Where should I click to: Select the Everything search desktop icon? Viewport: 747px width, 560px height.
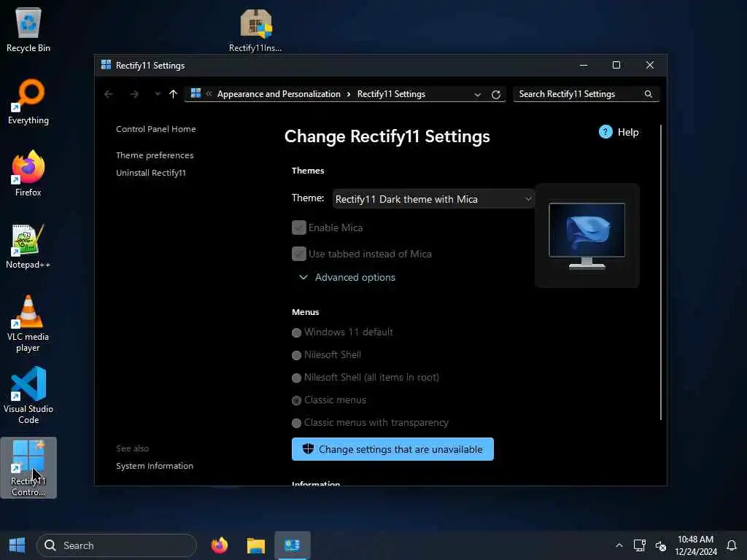pyautogui.click(x=28, y=101)
